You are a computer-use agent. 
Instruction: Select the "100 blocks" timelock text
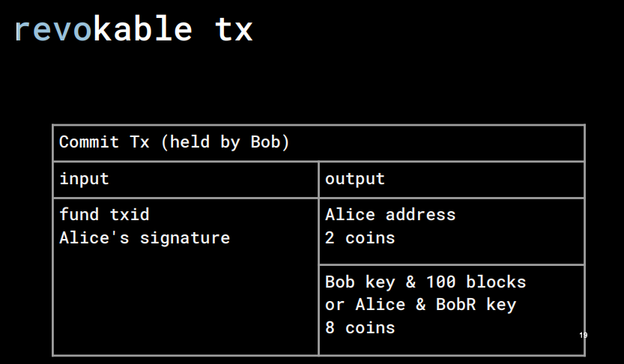476,282
